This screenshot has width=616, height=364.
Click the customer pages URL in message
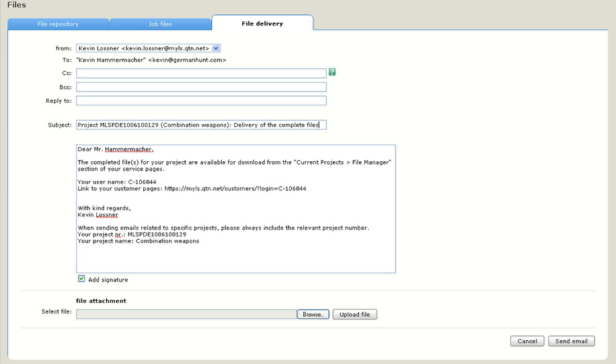(x=235, y=189)
